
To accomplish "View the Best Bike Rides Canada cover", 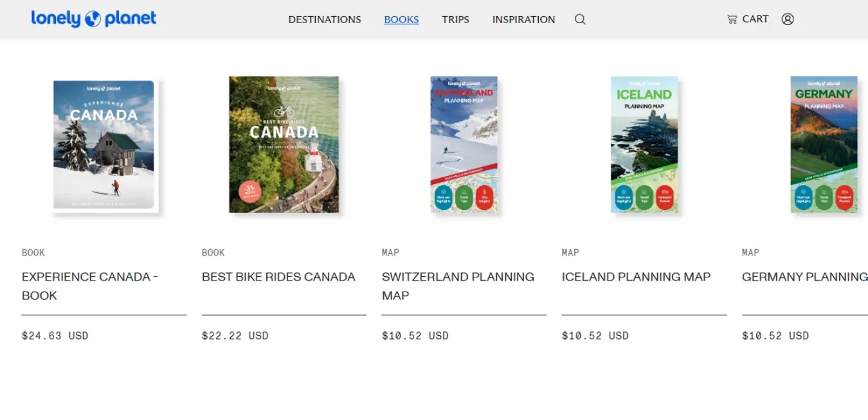I will 284,145.
